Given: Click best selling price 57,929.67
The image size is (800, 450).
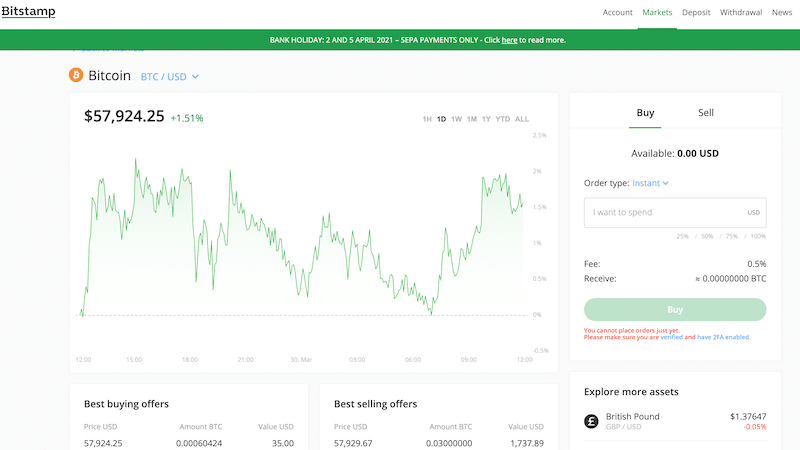Looking at the screenshot, I should [353, 443].
